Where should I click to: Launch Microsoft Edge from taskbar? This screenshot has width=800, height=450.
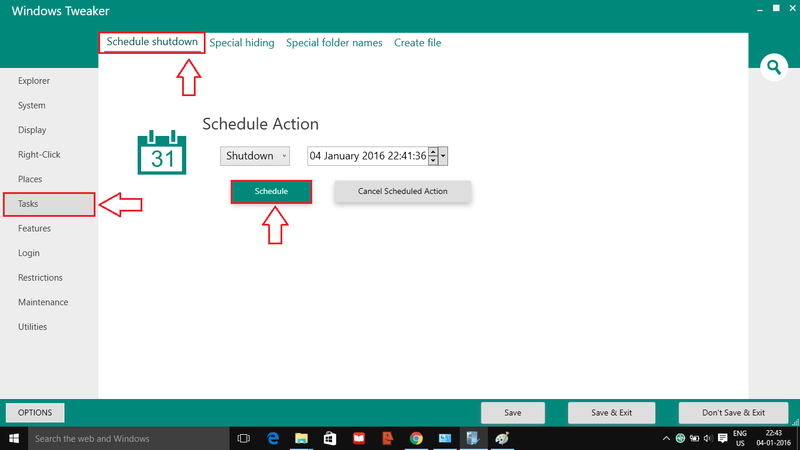click(x=273, y=438)
